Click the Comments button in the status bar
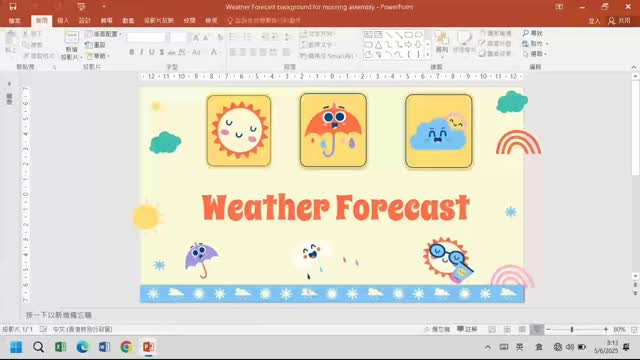The width and height of the screenshot is (640, 360). (467, 329)
